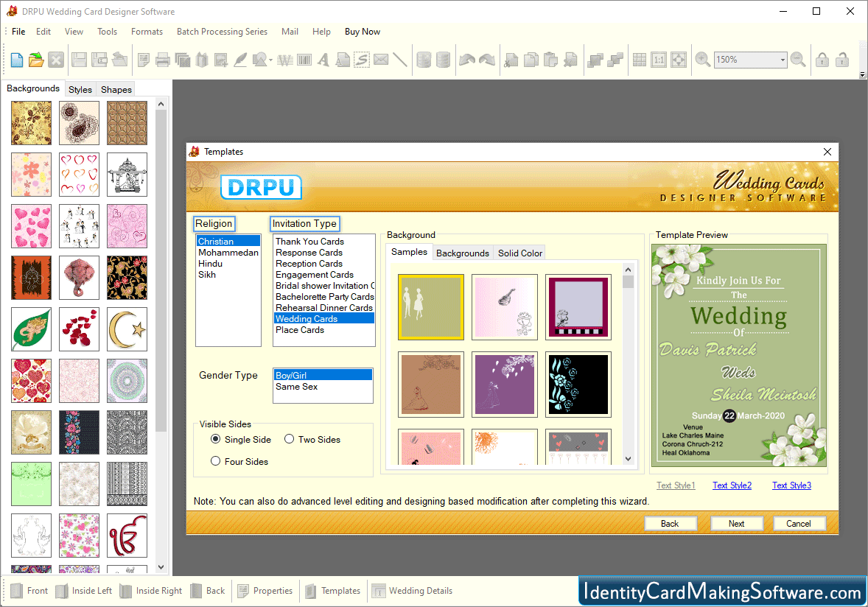The image size is (868, 607).
Task: Click the Print icon in the toolbar
Action: tap(163, 60)
